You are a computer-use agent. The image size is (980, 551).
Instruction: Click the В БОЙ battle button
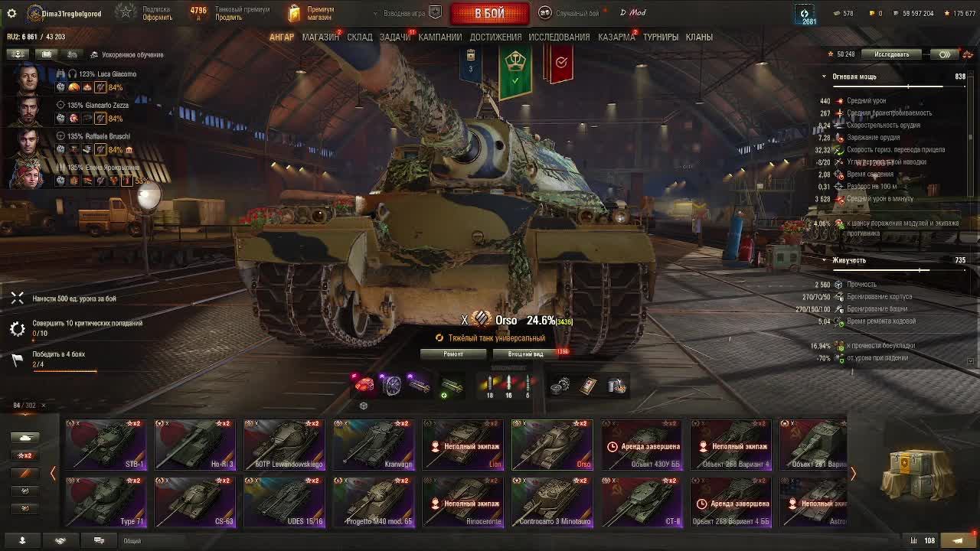pyautogui.click(x=490, y=14)
